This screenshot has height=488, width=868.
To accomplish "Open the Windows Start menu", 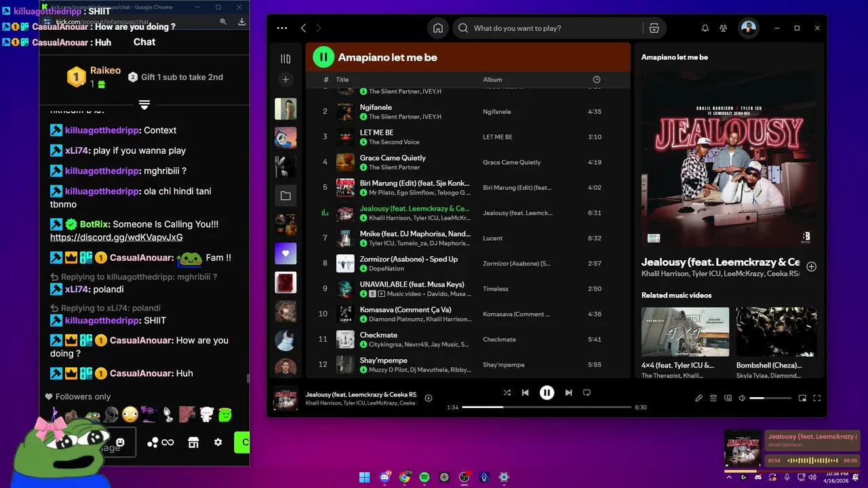I will [x=365, y=477].
